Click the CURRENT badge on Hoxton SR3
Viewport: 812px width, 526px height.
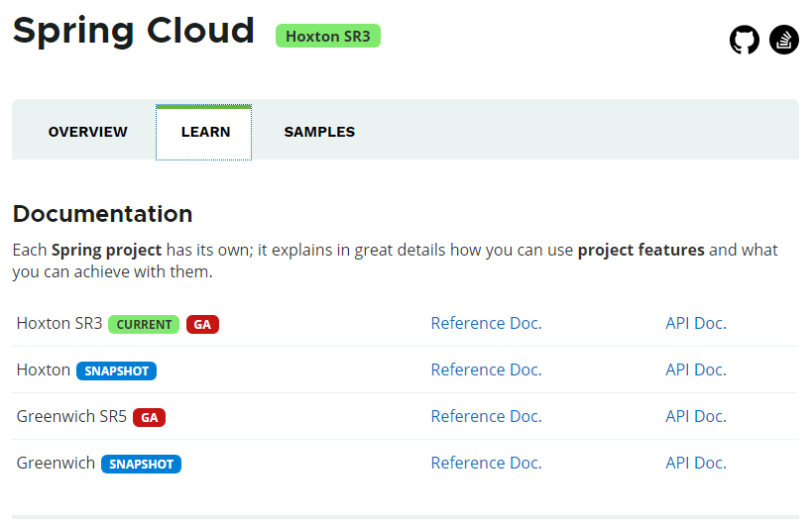[x=144, y=324]
